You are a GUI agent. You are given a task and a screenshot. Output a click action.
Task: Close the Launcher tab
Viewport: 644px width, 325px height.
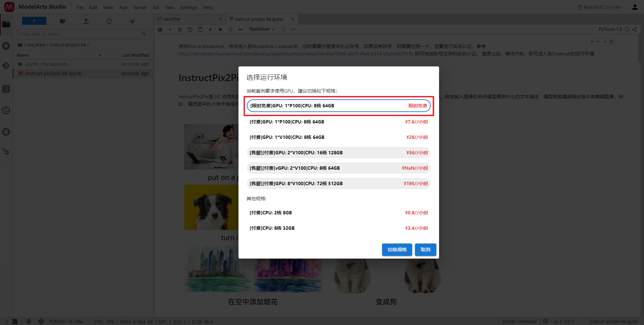point(220,19)
